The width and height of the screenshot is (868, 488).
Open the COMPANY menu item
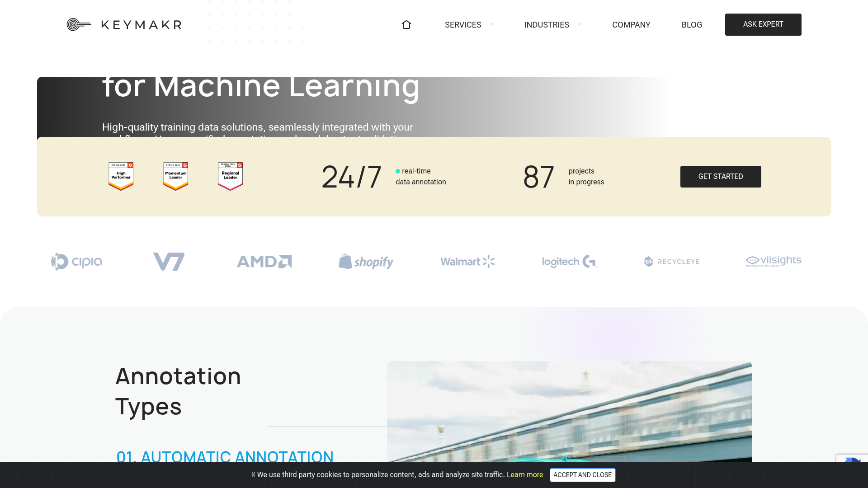coord(631,25)
